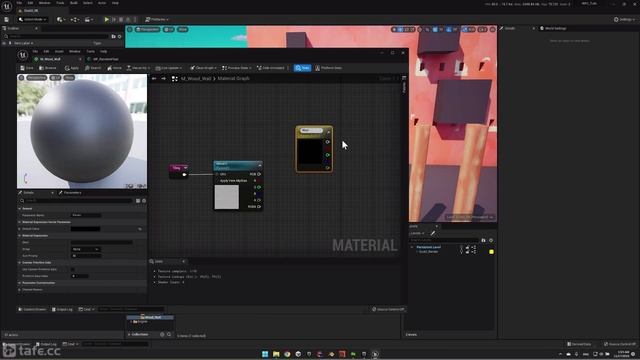Click Save in the material editor toolbar

pyautogui.click(x=27, y=68)
